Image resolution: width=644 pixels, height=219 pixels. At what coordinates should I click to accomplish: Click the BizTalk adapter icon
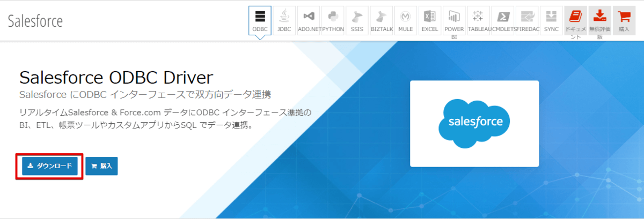pos(381,20)
